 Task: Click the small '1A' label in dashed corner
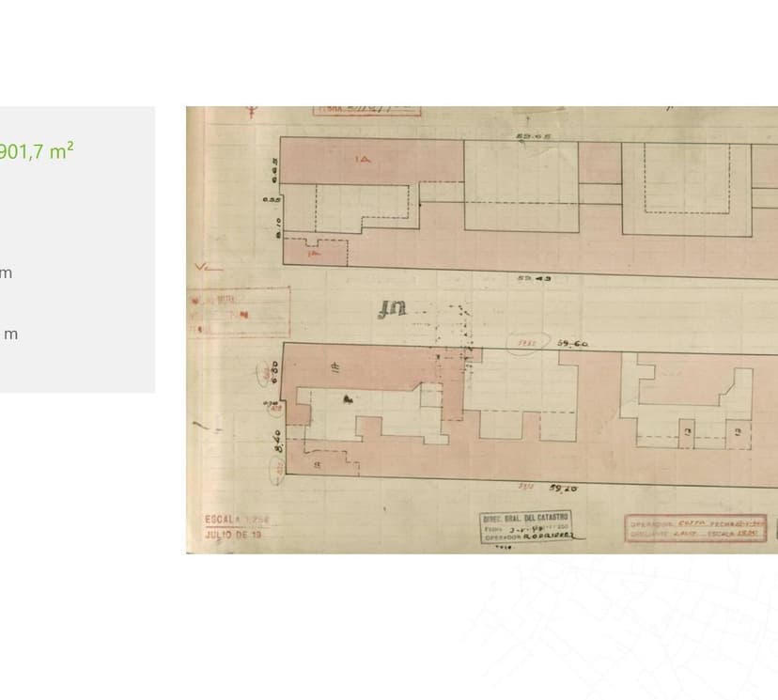pyautogui.click(x=314, y=253)
